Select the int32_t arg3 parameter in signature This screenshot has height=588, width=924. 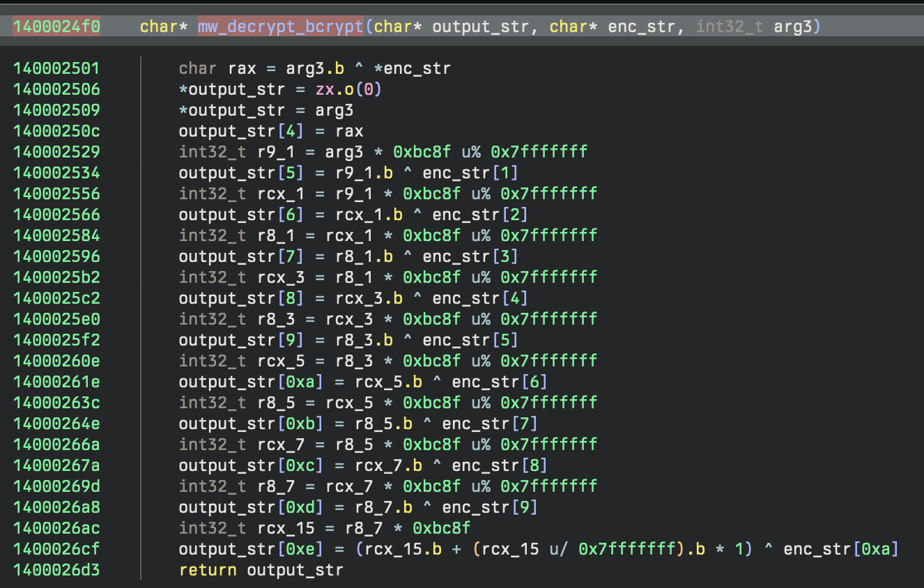[x=758, y=27]
